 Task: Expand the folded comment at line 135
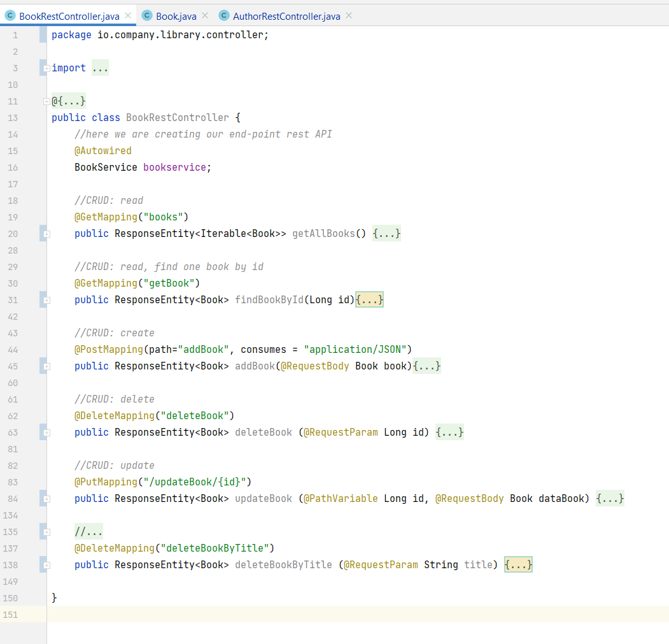(47, 532)
